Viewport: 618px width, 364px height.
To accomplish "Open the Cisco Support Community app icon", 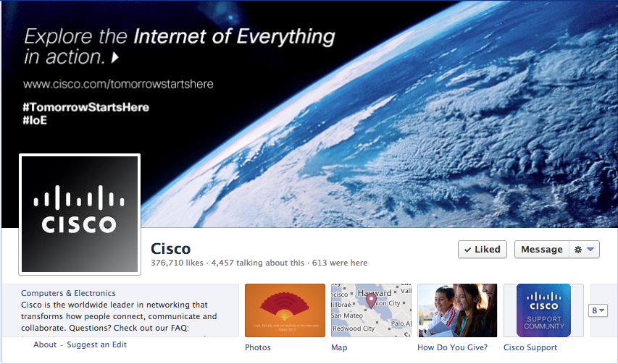I will tap(543, 310).
